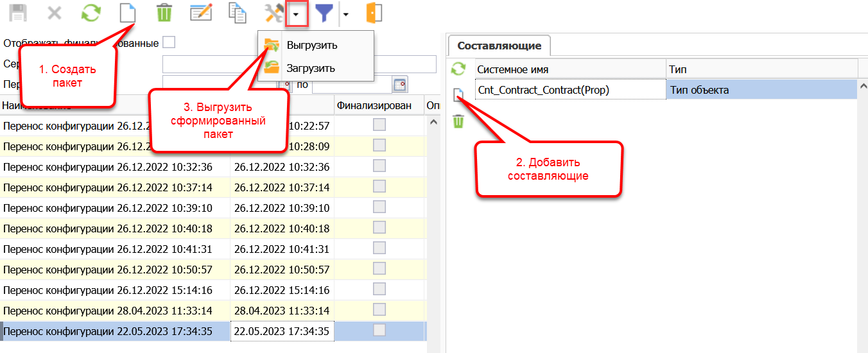Image resolution: width=868 pixels, height=353 pixels.
Task: Delete the selected component with trash icon
Action: tap(458, 121)
